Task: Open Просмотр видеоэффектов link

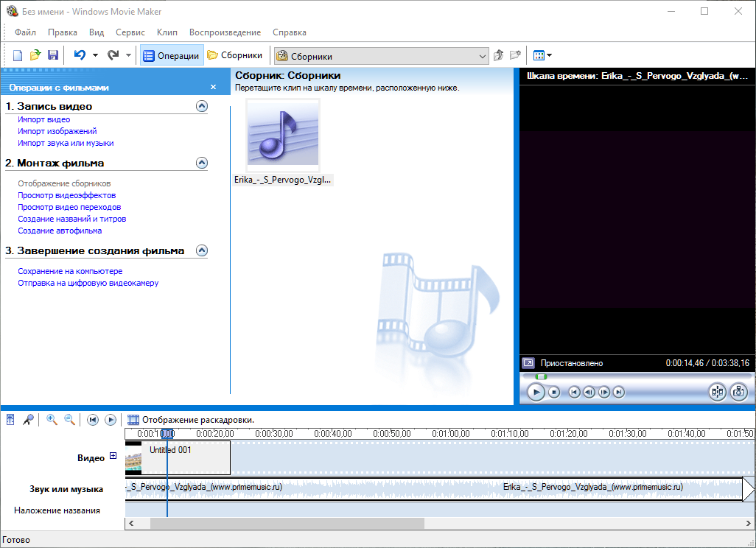Action: [x=66, y=195]
